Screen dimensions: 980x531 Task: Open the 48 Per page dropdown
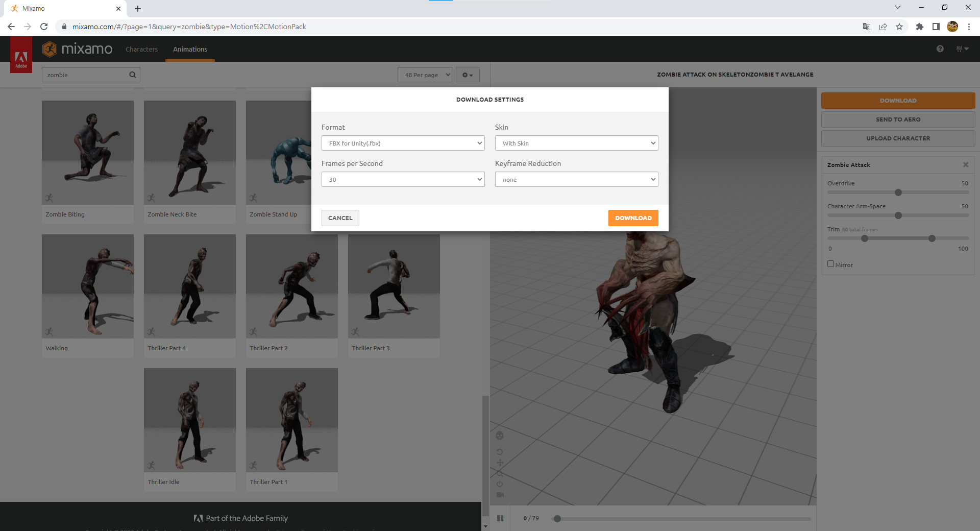(x=425, y=75)
